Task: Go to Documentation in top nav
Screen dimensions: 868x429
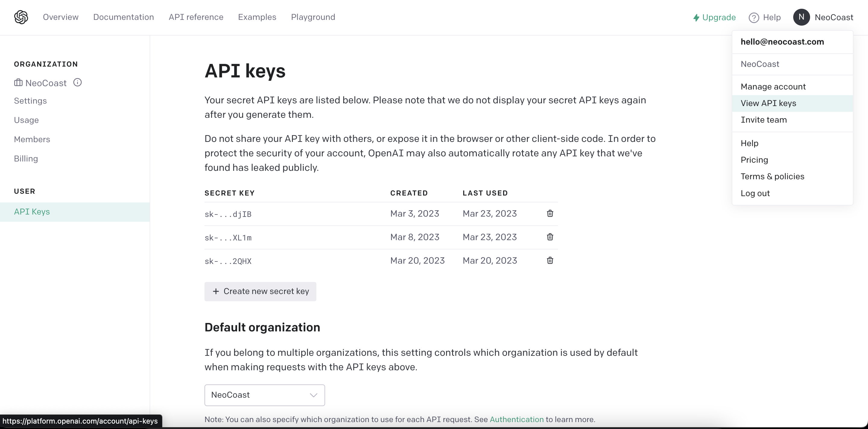Action: [124, 17]
